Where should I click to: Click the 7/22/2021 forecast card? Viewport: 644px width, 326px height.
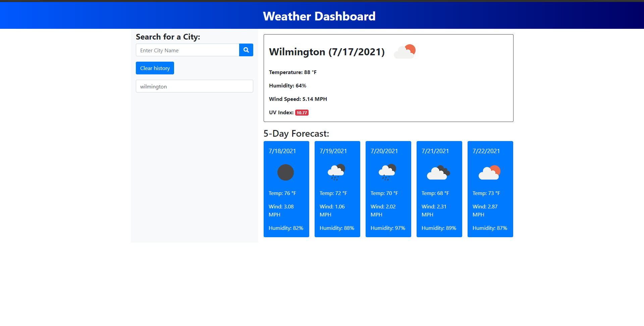coord(490,189)
